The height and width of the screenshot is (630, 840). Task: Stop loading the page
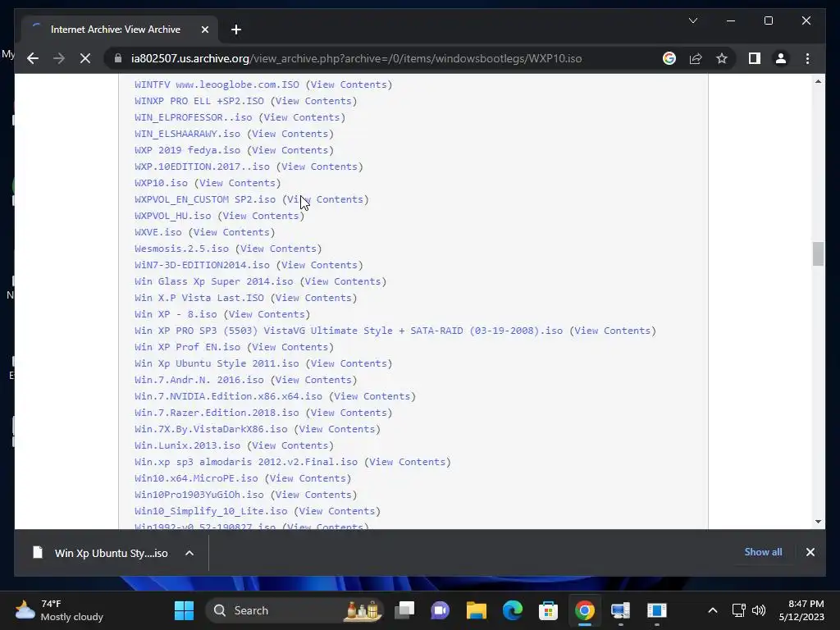[85, 58]
